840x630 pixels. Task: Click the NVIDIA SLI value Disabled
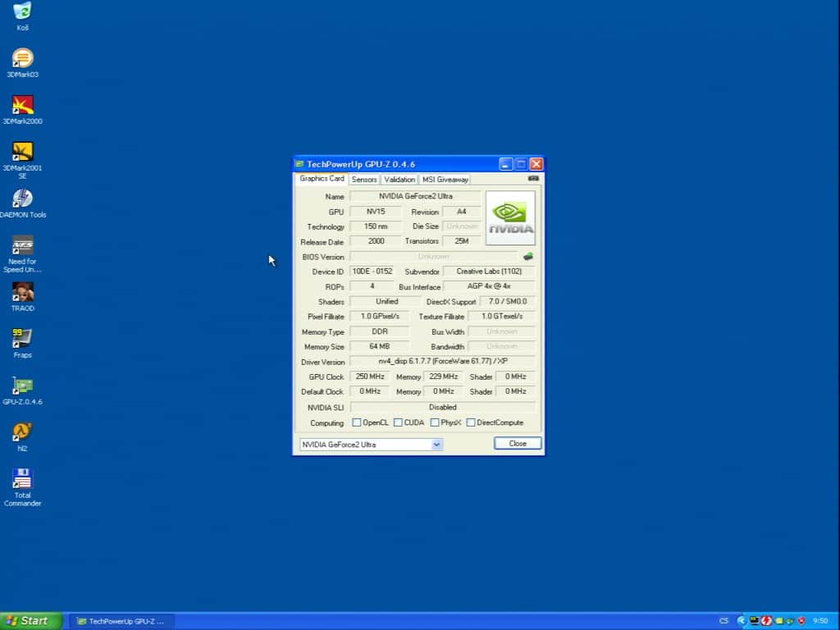[442, 408]
